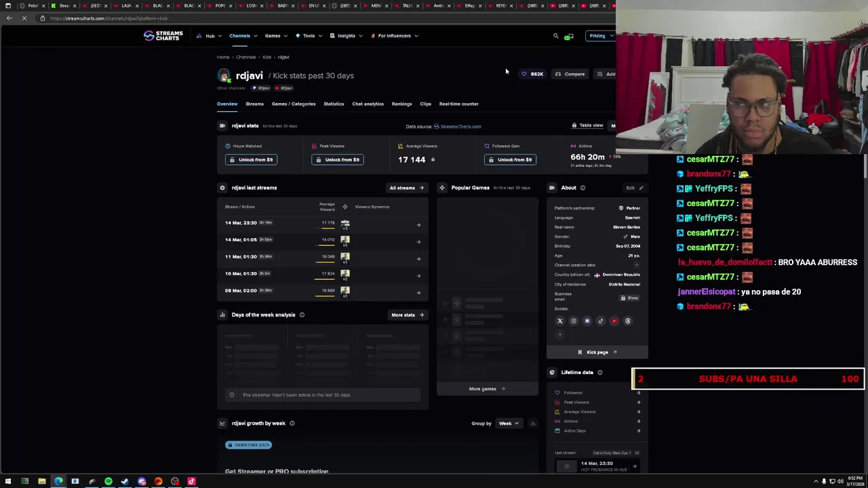The image size is (868, 488).
Task: Click the browser back arrow
Action: click(x=9, y=18)
